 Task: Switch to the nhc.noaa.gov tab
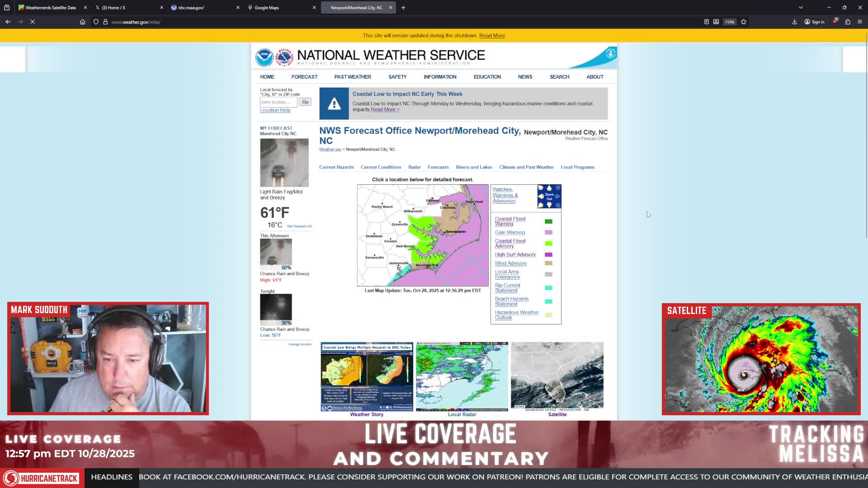[205, 8]
